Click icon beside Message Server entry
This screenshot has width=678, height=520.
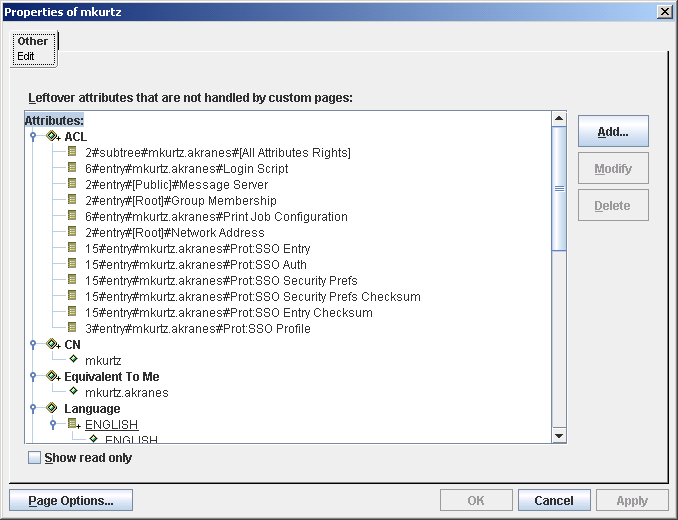point(72,183)
